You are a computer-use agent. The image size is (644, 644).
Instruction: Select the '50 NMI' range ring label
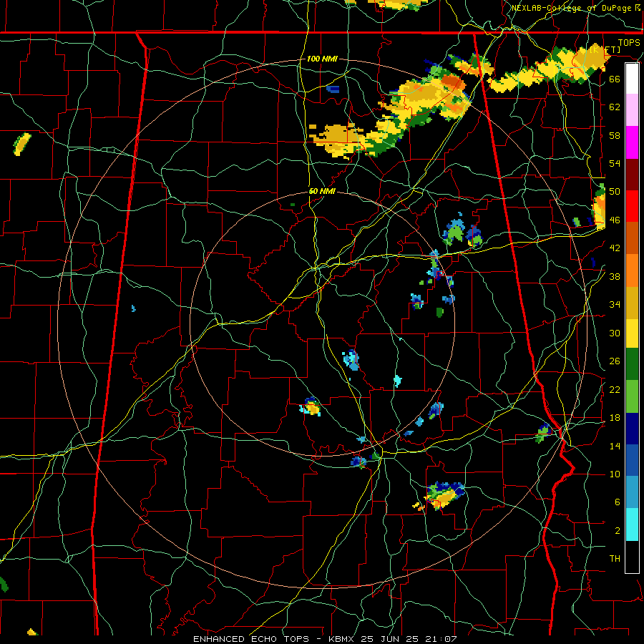(322, 191)
